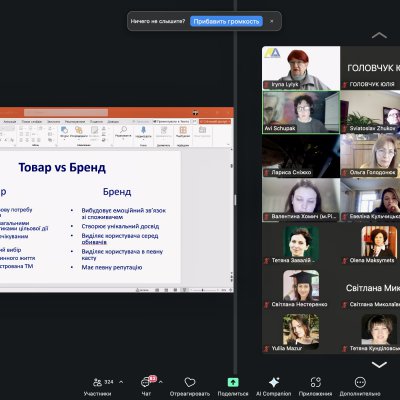This screenshot has height=400, width=400.
Task: Open the Дополнительно more options menu
Action: coord(360,387)
